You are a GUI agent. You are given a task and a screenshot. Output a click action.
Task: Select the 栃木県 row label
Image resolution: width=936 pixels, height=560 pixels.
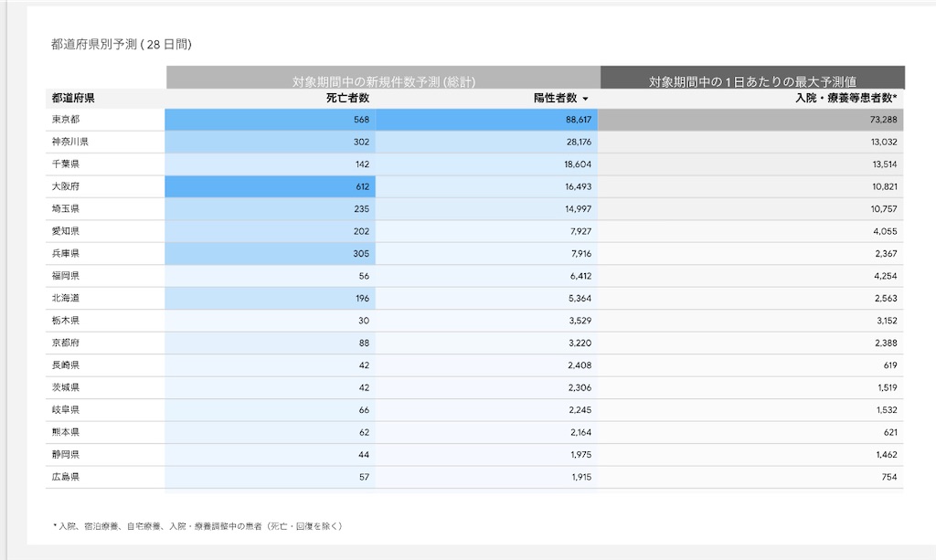[x=66, y=321]
